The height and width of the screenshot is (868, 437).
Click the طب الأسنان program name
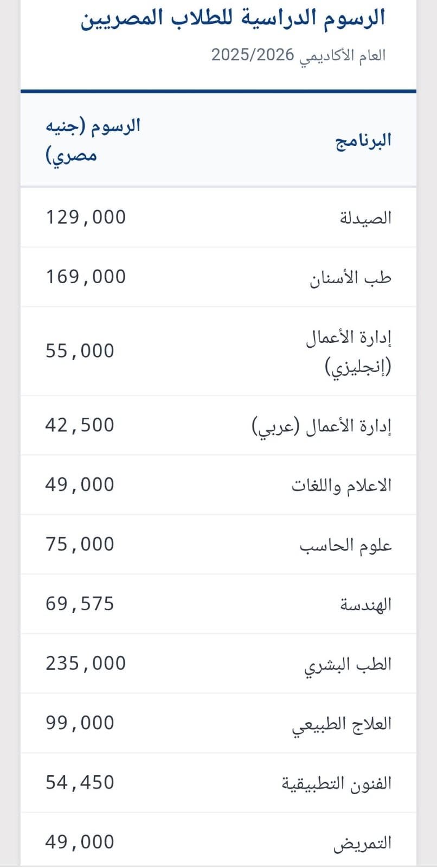pyautogui.click(x=350, y=278)
